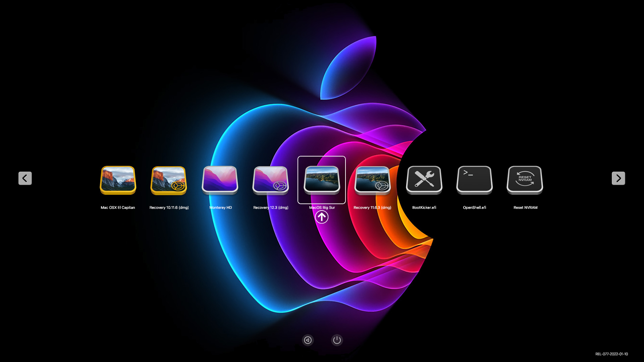Select the Recovery 11.6.3 (dmg) icon
The width and height of the screenshot is (644, 362).
coord(372,180)
